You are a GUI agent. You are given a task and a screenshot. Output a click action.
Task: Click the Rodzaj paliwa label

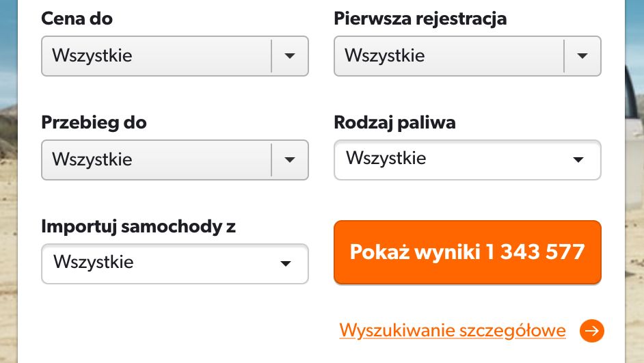click(394, 123)
